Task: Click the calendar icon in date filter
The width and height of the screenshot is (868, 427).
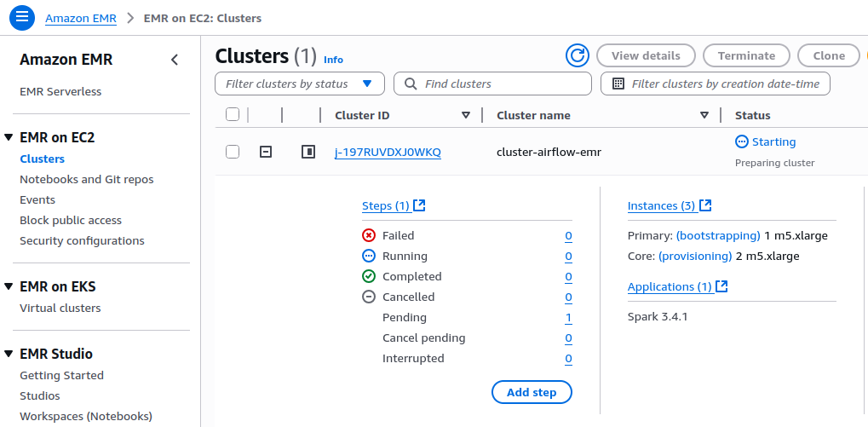Action: (618, 84)
